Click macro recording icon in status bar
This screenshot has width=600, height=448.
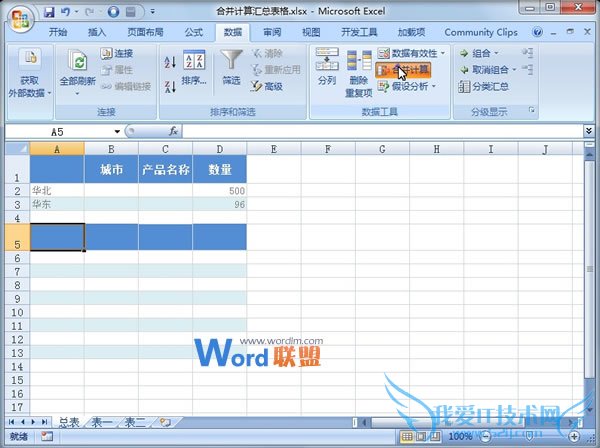point(47,436)
